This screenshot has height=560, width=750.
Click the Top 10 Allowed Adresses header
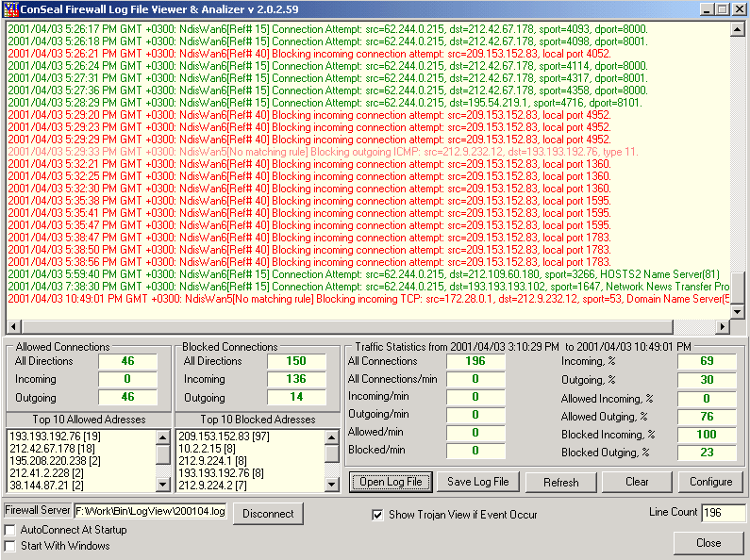[89, 420]
